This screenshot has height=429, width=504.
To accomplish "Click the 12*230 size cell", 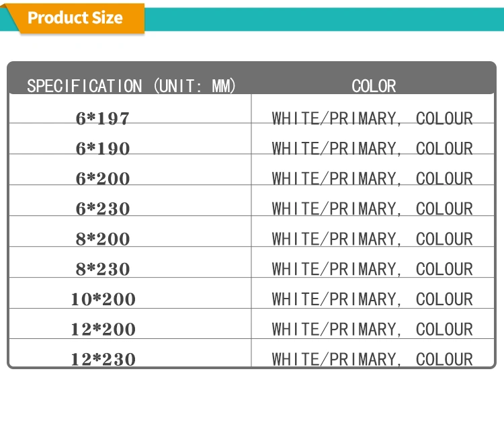I will [103, 359].
